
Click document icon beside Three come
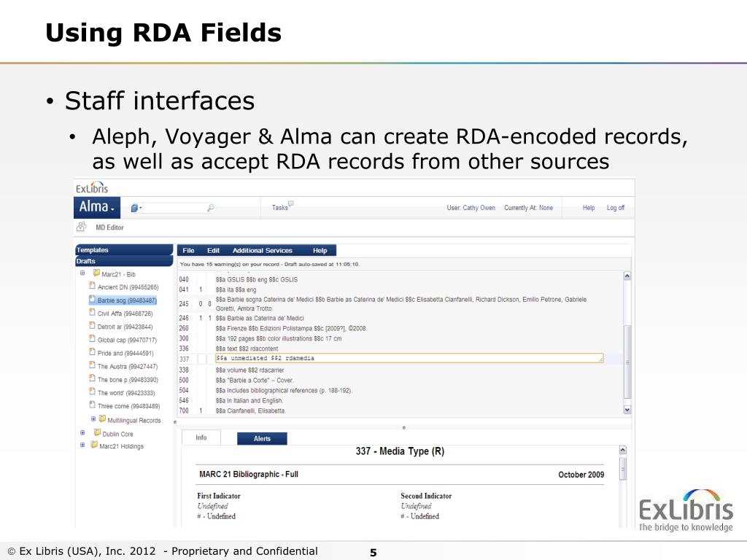point(93,405)
